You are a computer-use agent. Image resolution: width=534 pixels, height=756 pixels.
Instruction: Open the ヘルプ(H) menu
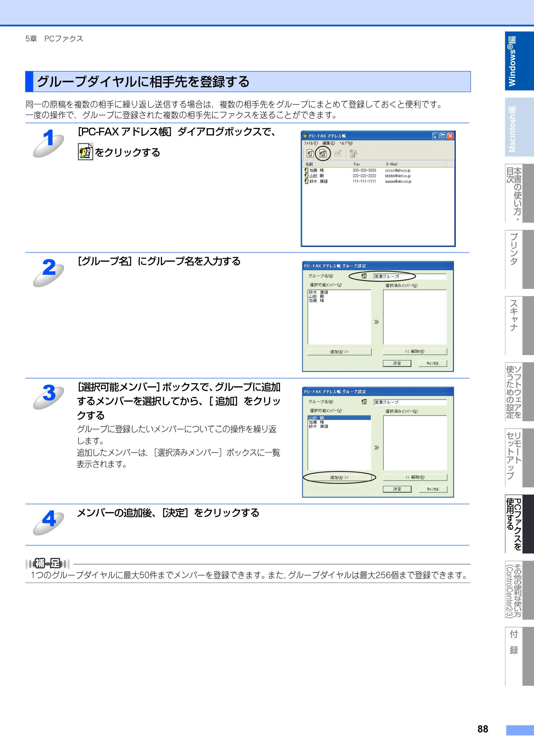tap(346, 143)
